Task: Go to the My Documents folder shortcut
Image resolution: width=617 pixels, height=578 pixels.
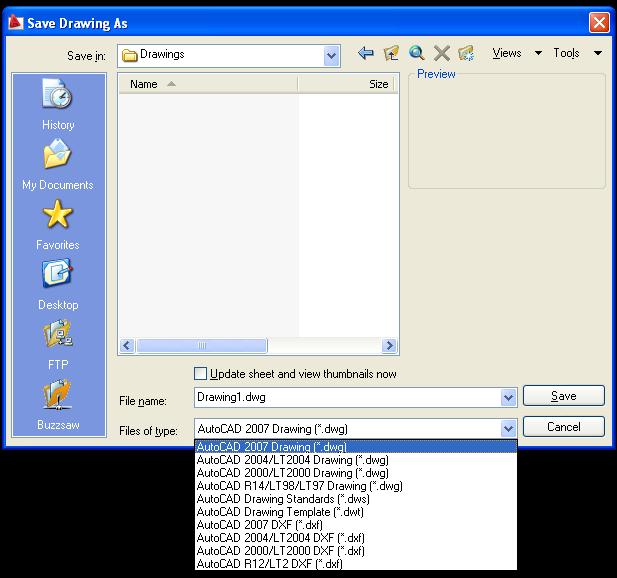Action: click(x=58, y=164)
